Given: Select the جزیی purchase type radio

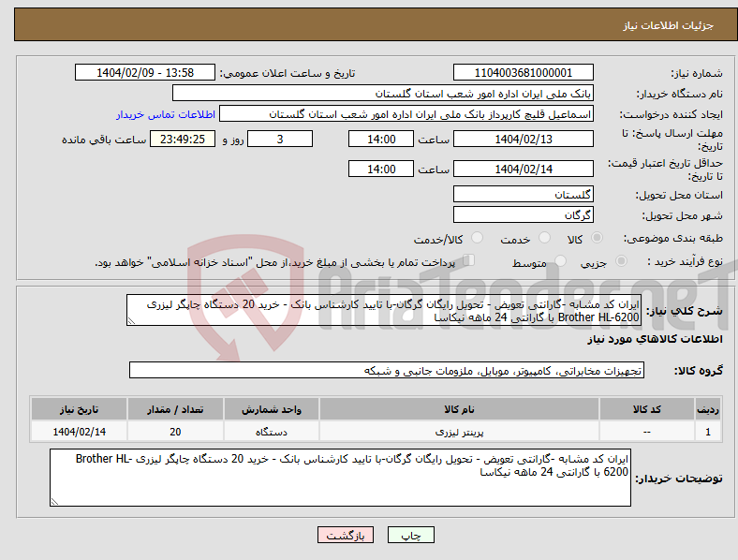Looking at the screenshot, I should point(621,260).
